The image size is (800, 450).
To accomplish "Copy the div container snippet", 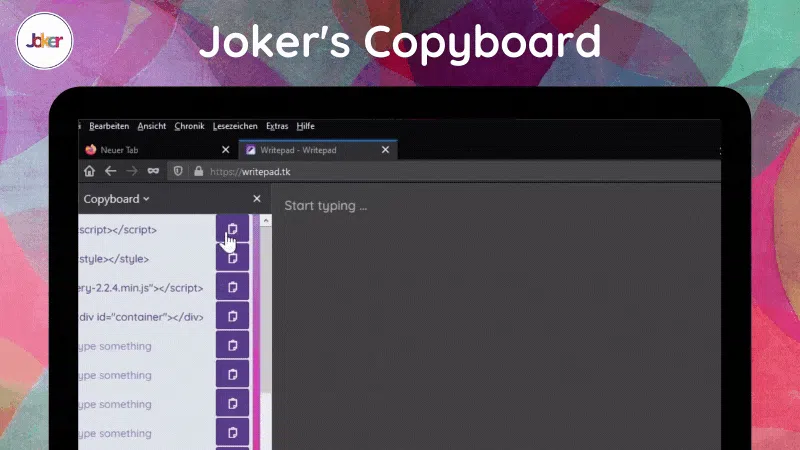I will (x=232, y=316).
